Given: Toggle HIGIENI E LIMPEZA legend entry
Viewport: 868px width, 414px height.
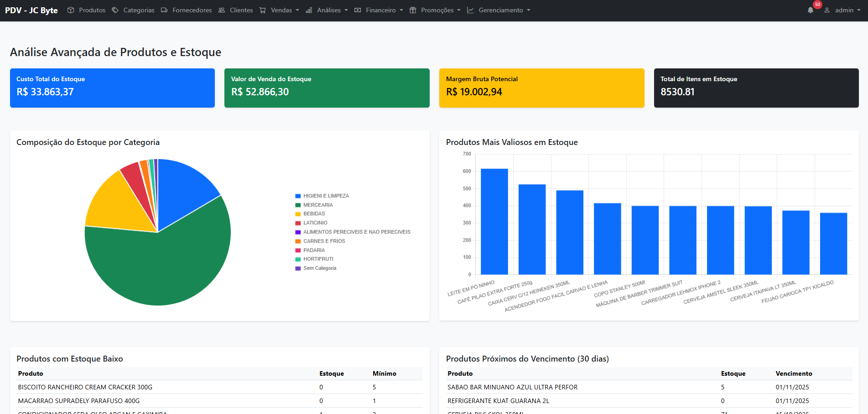Looking at the screenshot, I should click(326, 196).
